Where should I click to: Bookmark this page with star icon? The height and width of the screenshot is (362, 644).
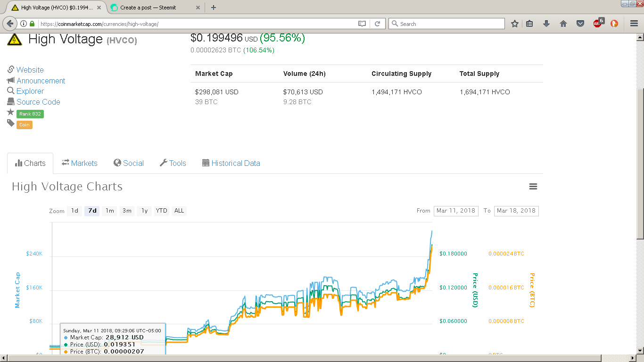pyautogui.click(x=515, y=24)
